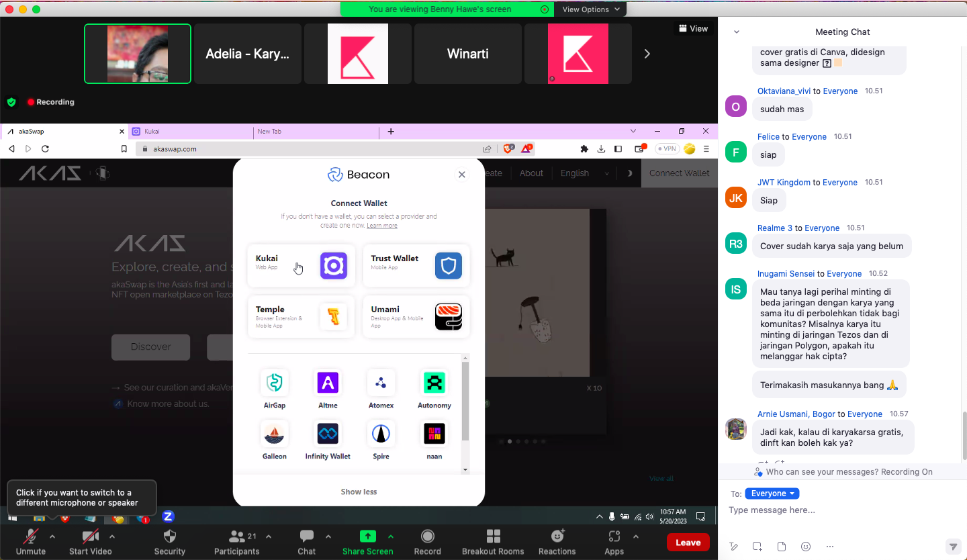Leave the Zoom meeting
This screenshot has height=560, width=967.
pos(688,543)
